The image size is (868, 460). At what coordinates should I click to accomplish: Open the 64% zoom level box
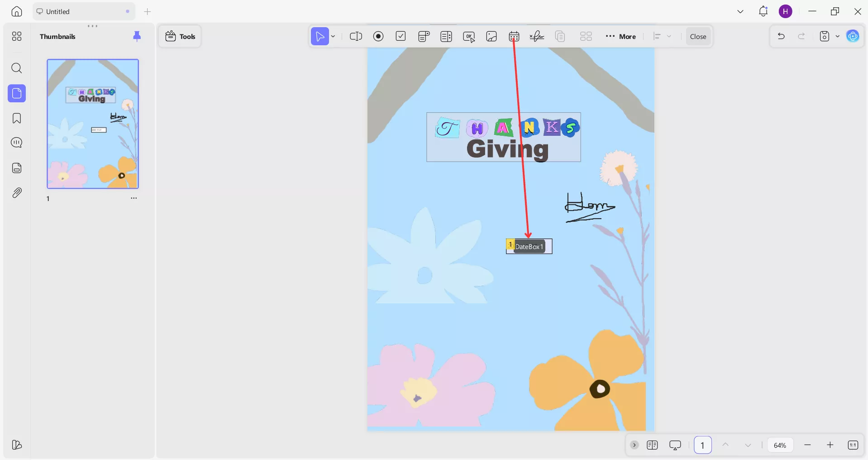[780, 445]
